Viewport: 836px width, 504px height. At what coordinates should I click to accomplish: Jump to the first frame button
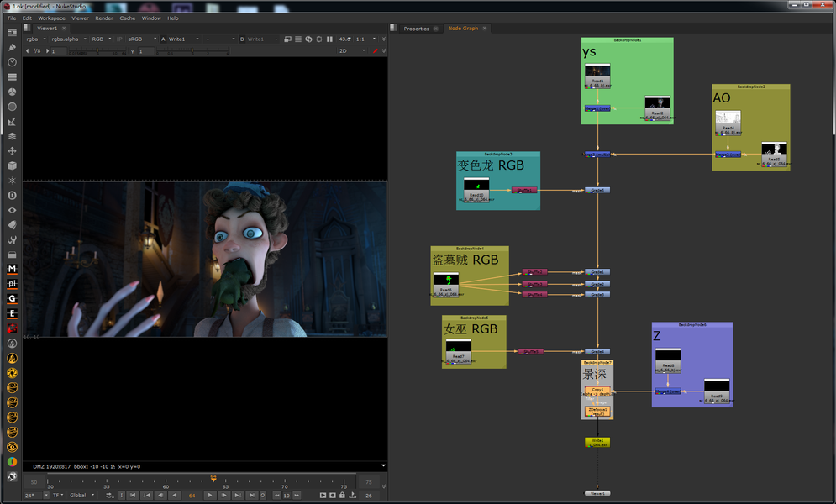[x=133, y=496]
